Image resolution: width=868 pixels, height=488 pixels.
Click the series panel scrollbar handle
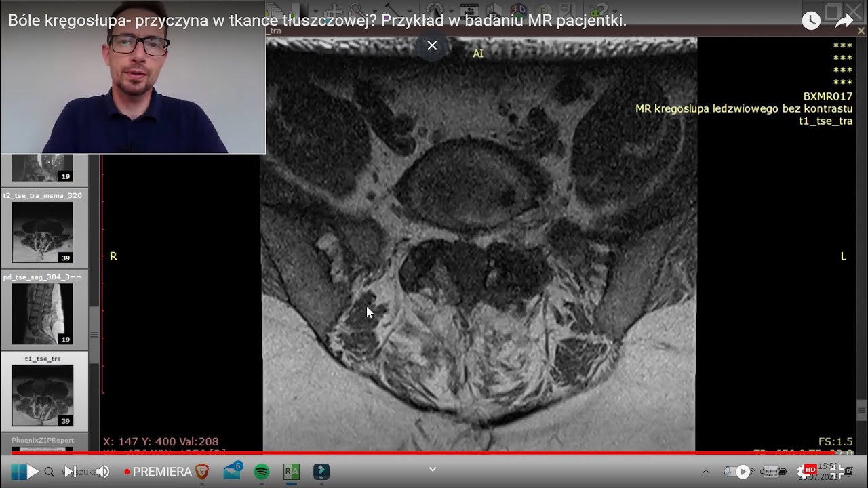[x=94, y=335]
